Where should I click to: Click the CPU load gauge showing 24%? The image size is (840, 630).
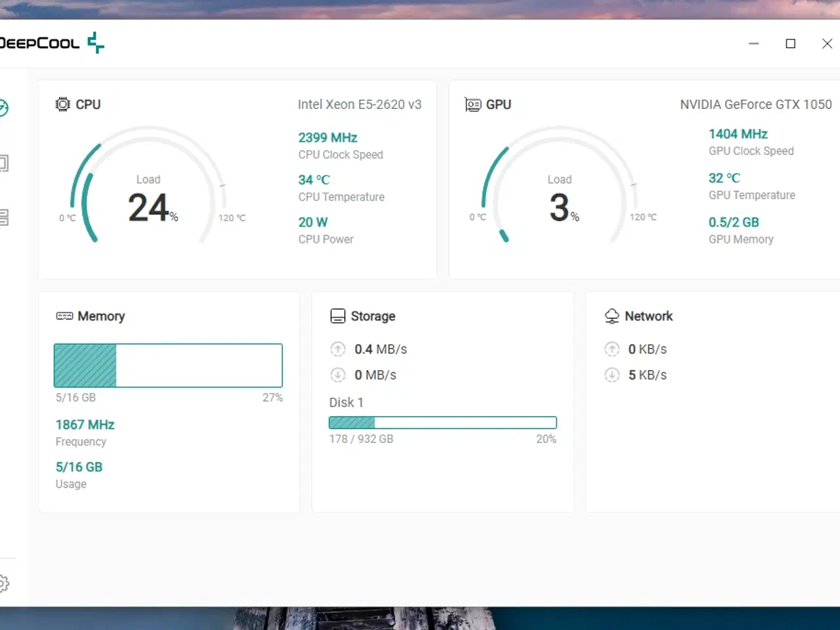(x=149, y=185)
